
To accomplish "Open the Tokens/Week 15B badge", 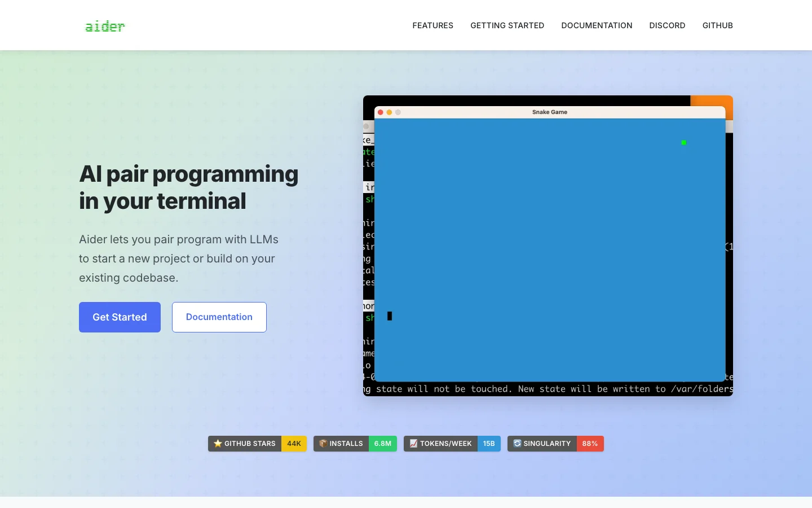I will tap(452, 444).
